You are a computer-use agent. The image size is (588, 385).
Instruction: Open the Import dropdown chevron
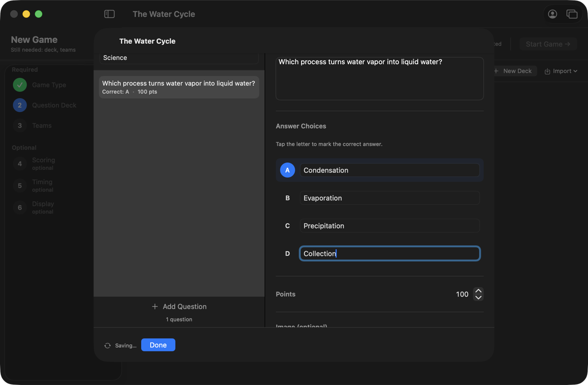[x=575, y=71]
